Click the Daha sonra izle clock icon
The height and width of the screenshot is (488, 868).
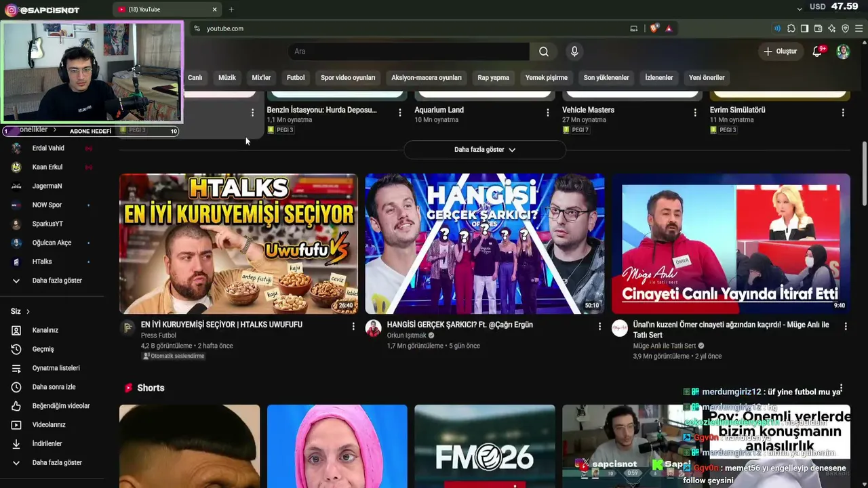(x=16, y=387)
